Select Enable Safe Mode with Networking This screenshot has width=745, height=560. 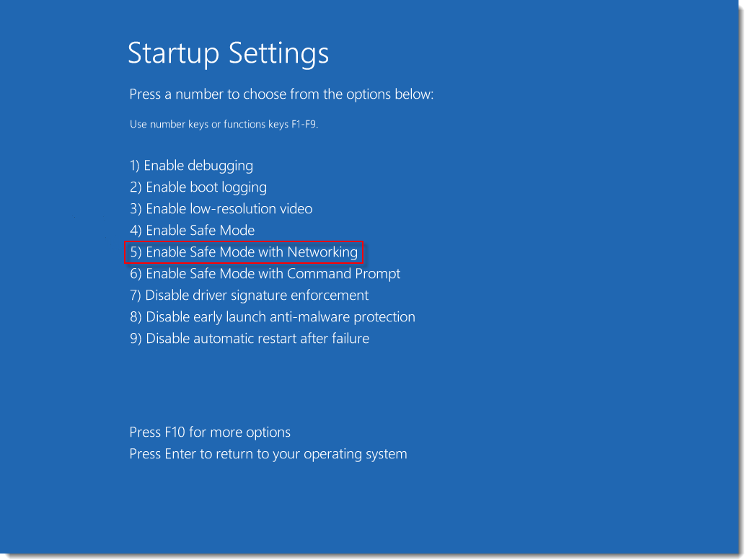244,252
